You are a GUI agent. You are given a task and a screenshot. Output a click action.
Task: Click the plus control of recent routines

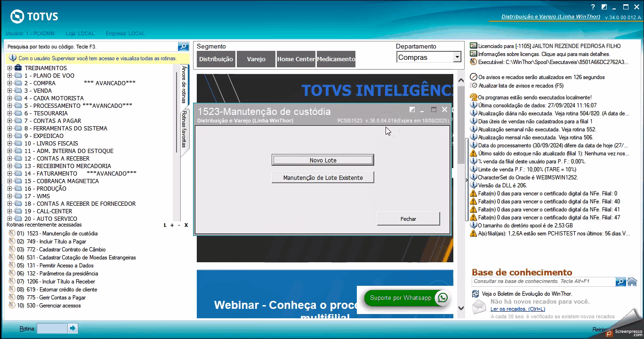(x=172, y=225)
